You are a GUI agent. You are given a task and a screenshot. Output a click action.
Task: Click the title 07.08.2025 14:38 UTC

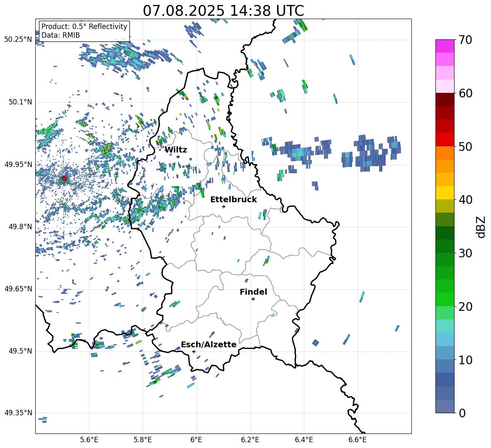pos(223,11)
